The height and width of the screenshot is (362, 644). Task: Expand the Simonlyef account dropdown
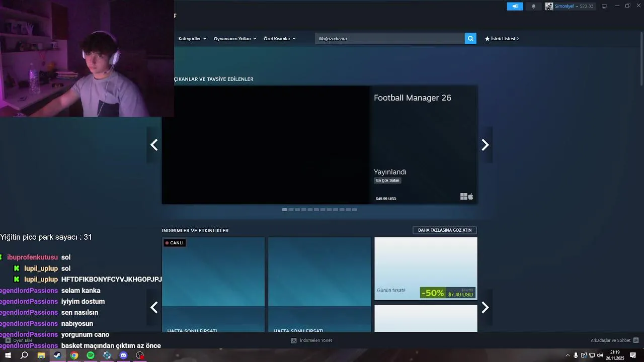tap(566, 6)
